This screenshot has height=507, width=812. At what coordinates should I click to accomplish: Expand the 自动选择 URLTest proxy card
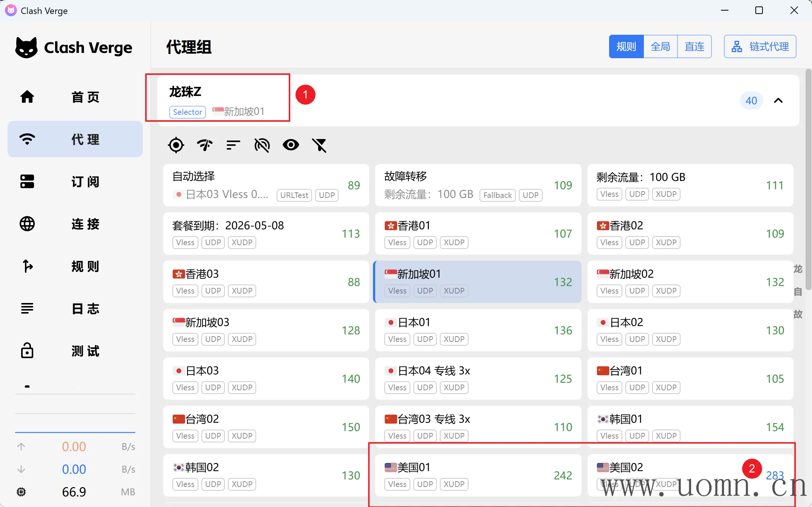(266, 185)
